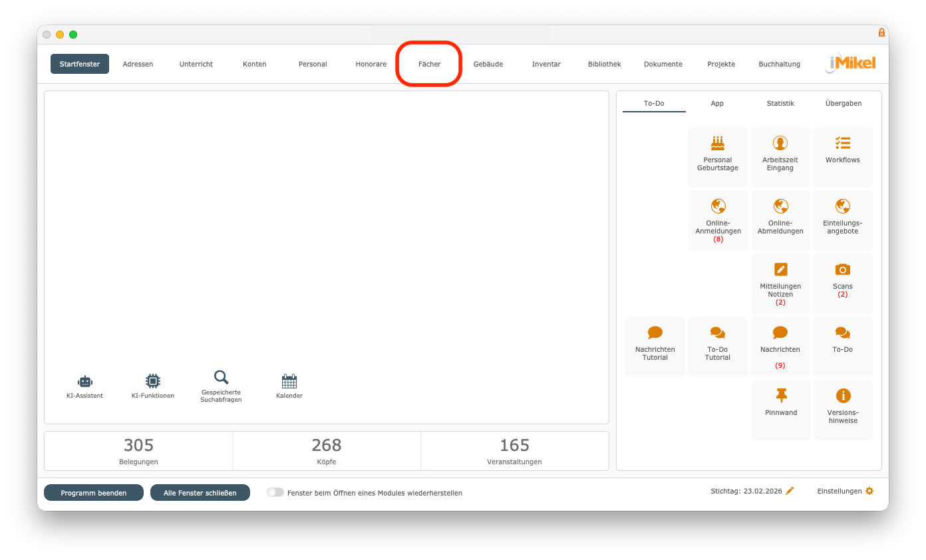Toggle window restore on module open
This screenshot has width=926, height=560.
pos(275,493)
